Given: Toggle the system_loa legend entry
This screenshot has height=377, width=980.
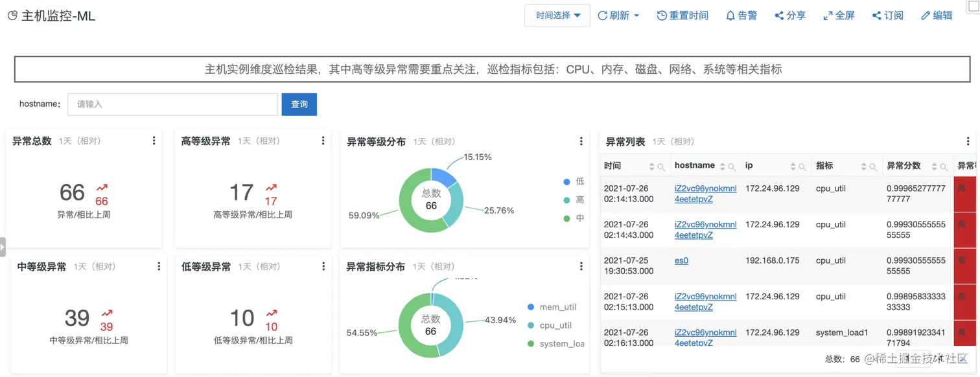Looking at the screenshot, I should [555, 343].
